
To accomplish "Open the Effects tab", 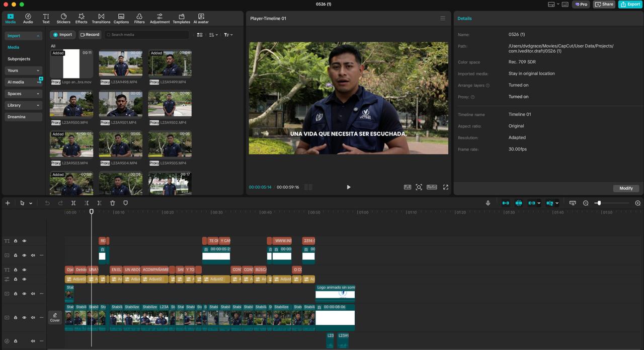I will tap(82, 19).
